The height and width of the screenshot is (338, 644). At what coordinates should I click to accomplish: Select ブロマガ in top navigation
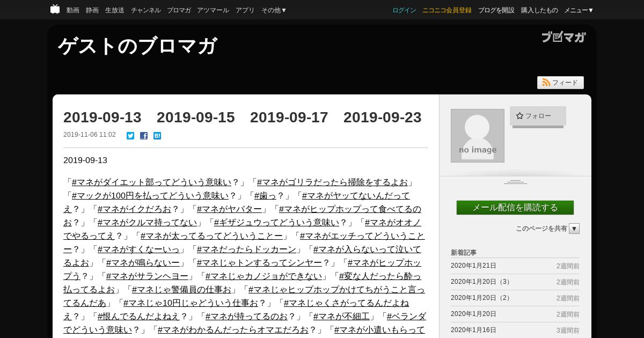(x=179, y=10)
